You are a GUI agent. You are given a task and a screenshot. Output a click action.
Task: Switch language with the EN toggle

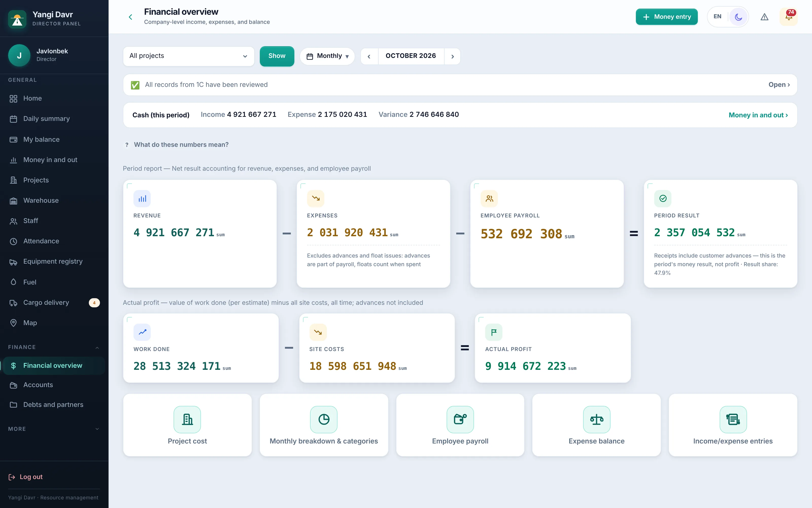pos(717,17)
